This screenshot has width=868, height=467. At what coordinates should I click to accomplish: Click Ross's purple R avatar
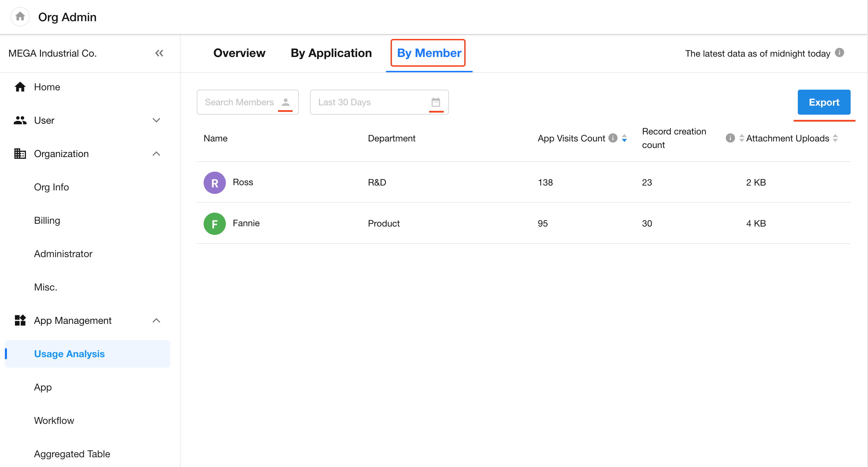pyautogui.click(x=214, y=182)
